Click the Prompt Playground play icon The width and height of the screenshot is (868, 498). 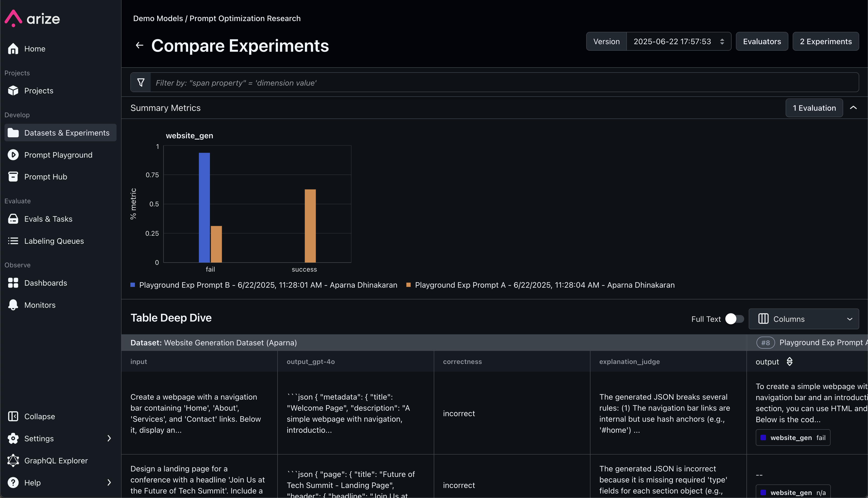tap(13, 155)
